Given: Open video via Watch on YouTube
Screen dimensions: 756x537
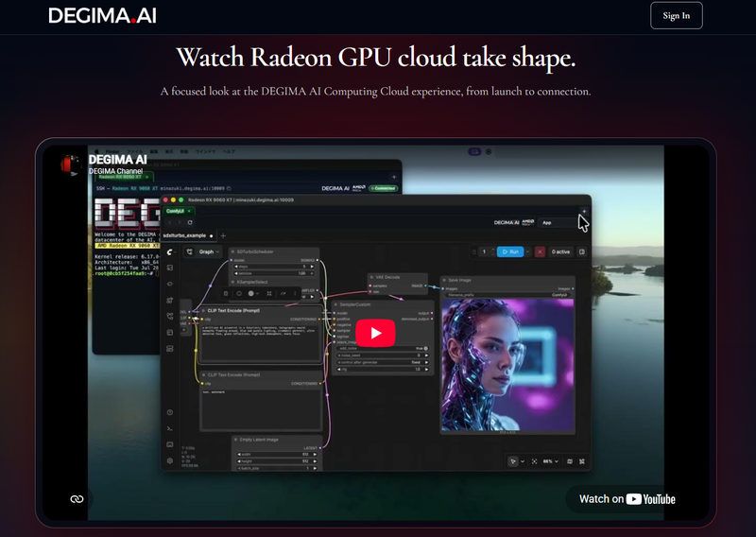Looking at the screenshot, I should [x=627, y=499].
